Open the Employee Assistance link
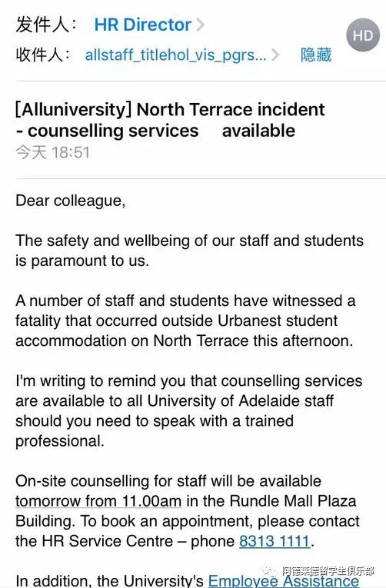Image resolution: width=386 pixels, height=588 pixels. pos(284,581)
